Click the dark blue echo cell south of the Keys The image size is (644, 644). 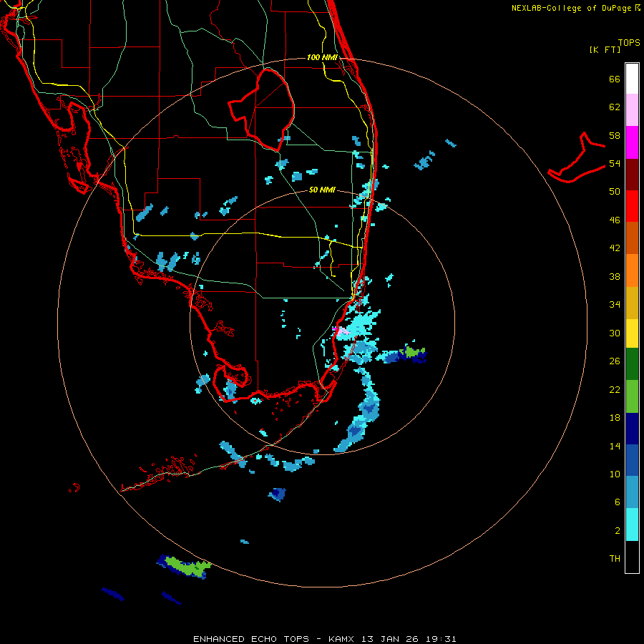pos(278,494)
